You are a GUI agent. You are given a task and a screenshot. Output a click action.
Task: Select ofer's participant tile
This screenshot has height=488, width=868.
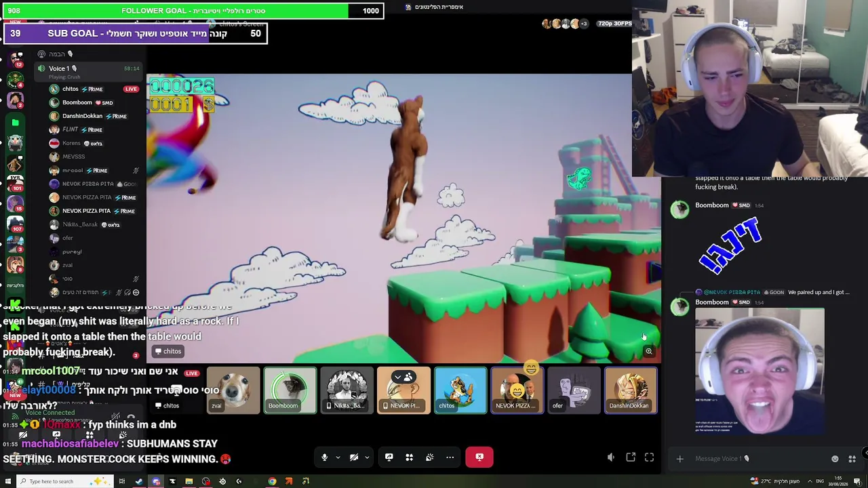574,390
